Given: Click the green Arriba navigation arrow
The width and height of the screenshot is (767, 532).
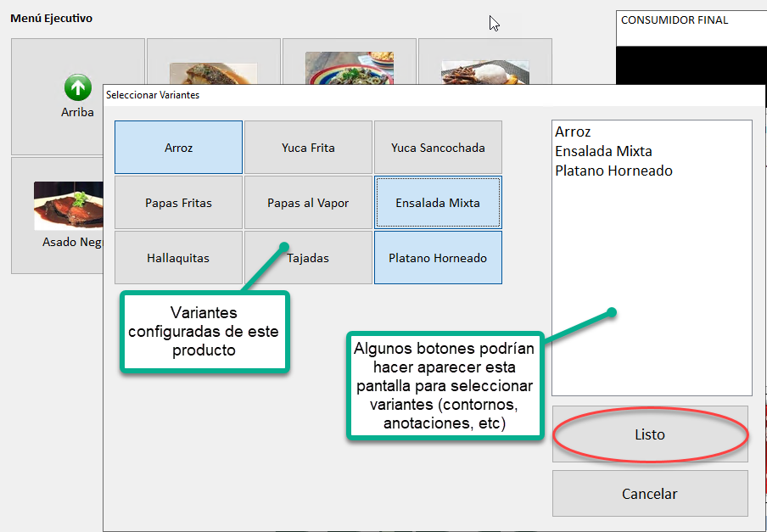Looking at the screenshot, I should (77, 87).
